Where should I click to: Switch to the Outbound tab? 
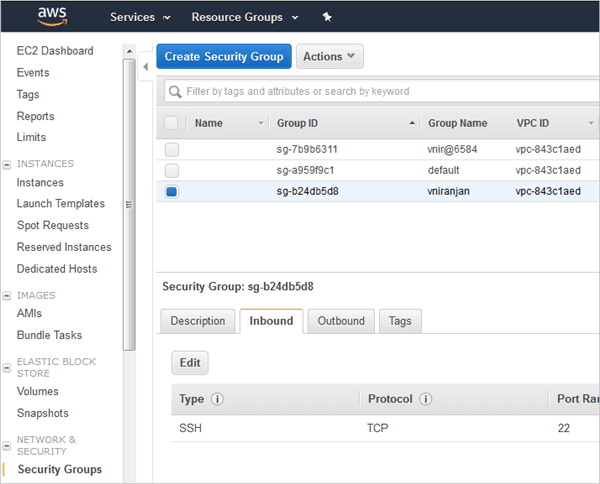click(341, 321)
